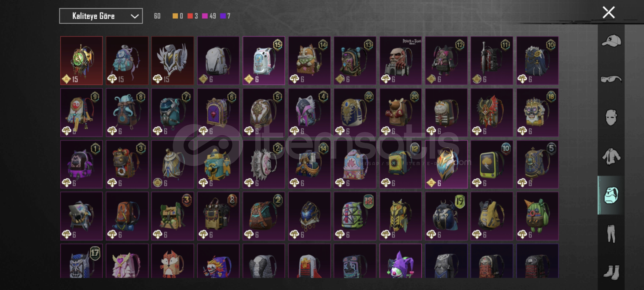The height and width of the screenshot is (290, 644).
Task: Select the Attack on Titan backpack
Action: tap(400, 61)
